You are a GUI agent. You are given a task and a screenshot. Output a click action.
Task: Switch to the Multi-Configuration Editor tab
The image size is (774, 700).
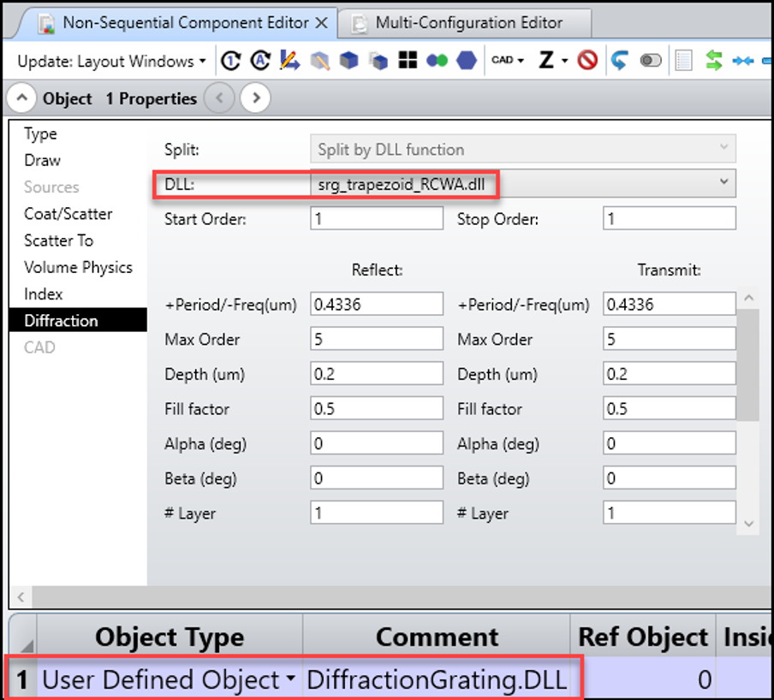click(468, 23)
